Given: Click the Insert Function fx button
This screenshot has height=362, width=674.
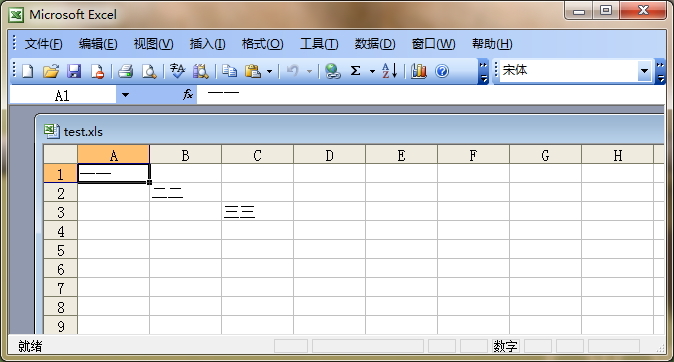Looking at the screenshot, I should tap(187, 95).
